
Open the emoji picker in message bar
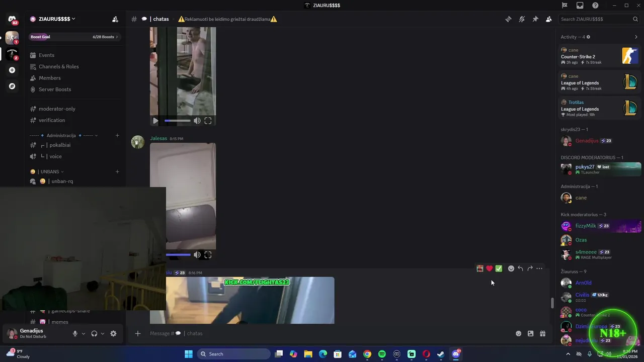pyautogui.click(x=518, y=333)
